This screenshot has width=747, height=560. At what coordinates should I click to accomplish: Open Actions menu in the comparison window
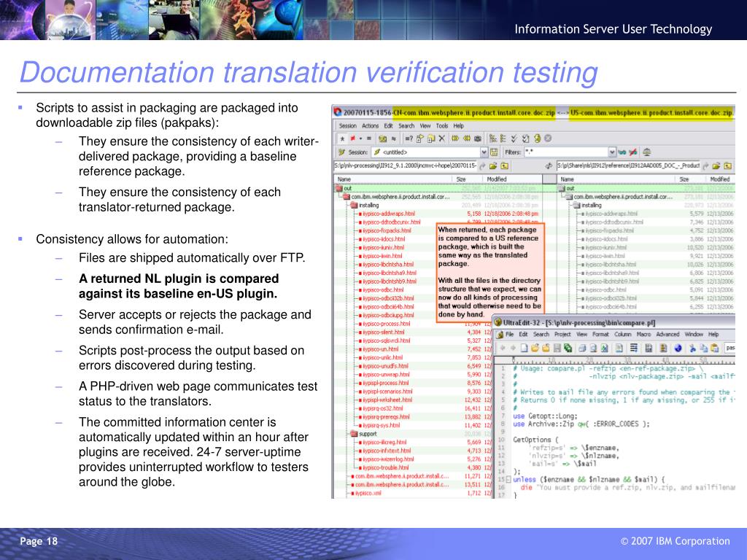click(370, 125)
